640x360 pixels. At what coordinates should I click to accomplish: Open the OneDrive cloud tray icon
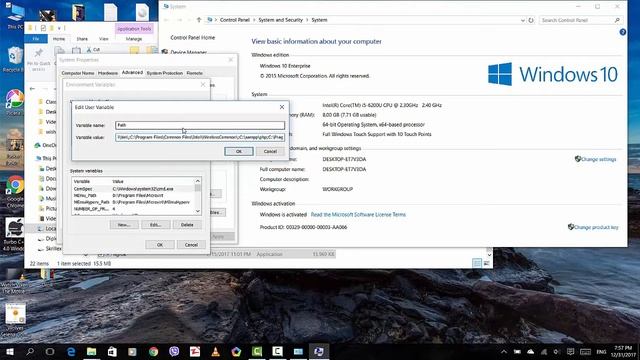530,352
